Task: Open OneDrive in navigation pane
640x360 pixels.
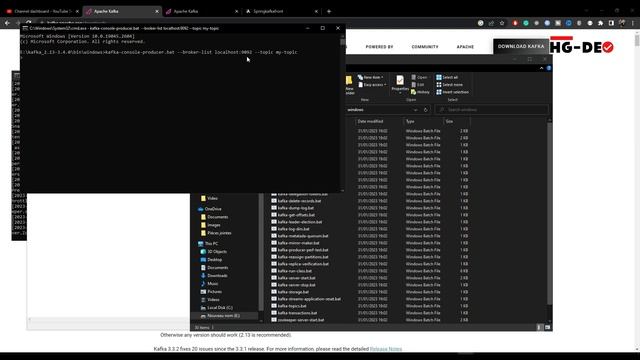Action: tap(209, 209)
